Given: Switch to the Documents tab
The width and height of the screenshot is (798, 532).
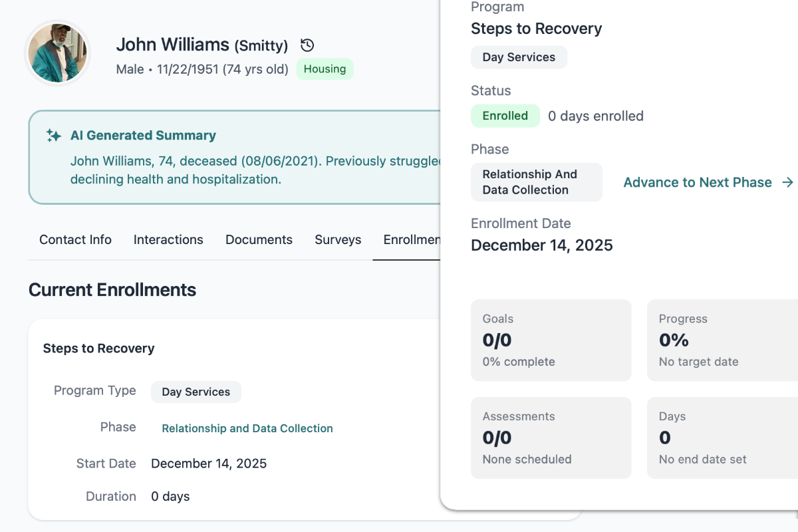Looking at the screenshot, I should pyautogui.click(x=259, y=239).
